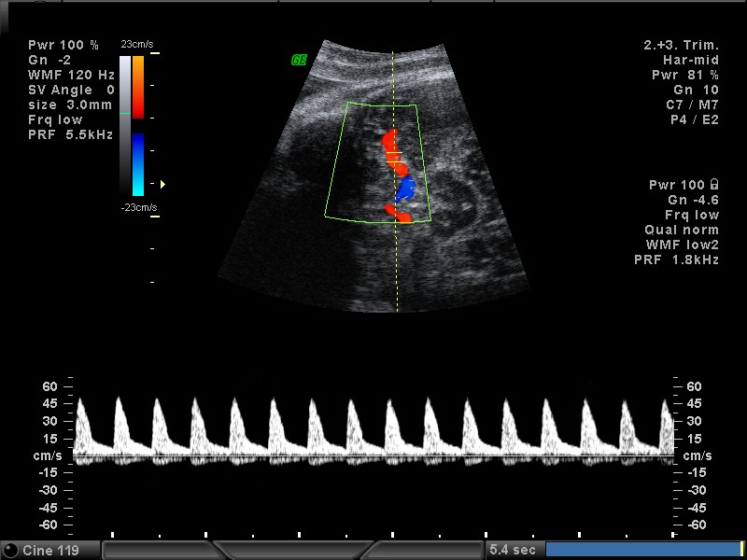The image size is (747, 560).
Task: Click the sample volume gate on the vessel
Action: [x=394, y=157]
